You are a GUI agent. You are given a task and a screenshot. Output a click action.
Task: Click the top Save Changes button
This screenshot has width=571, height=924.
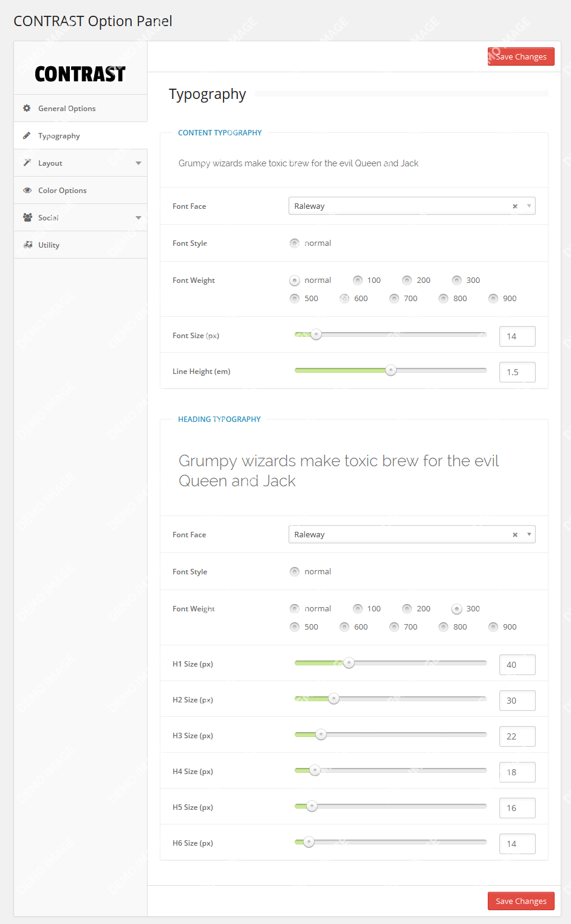(x=521, y=56)
